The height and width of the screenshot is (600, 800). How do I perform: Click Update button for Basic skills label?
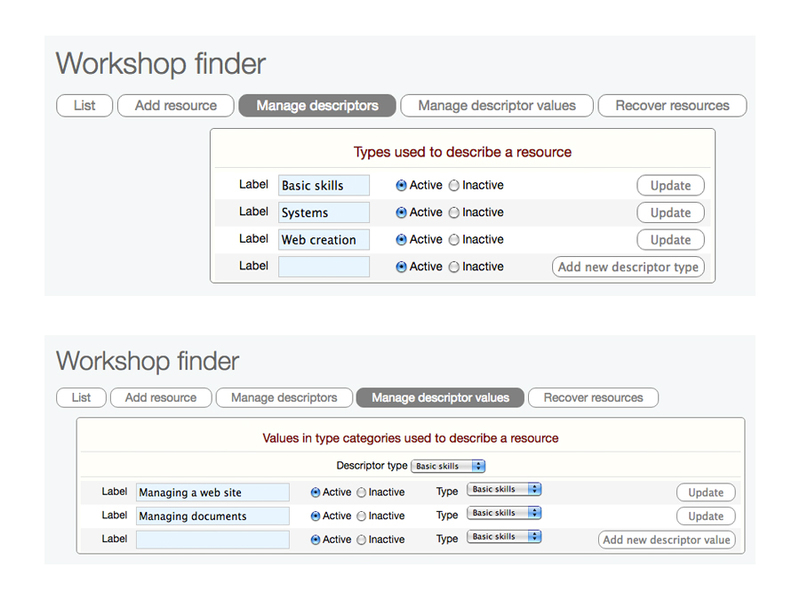(x=670, y=185)
